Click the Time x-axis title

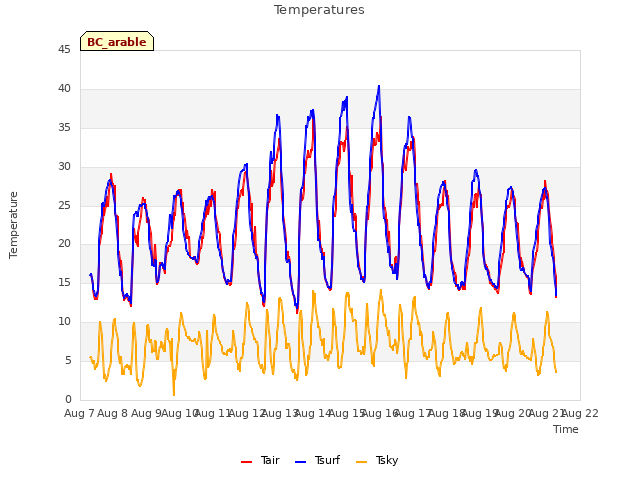566,429
